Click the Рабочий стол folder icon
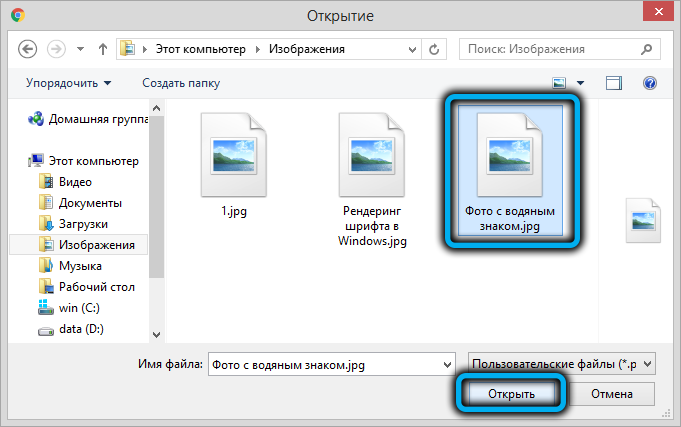Image resolution: width=681 pixels, height=427 pixels. point(46,287)
